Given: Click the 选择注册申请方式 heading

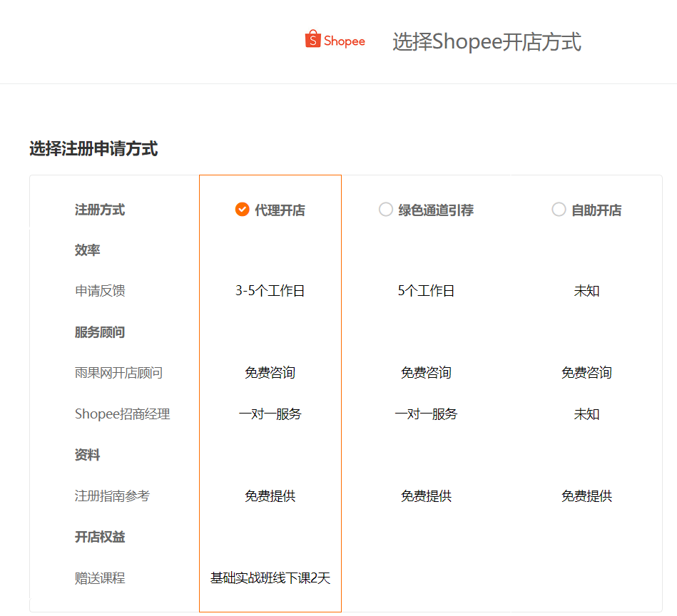Looking at the screenshot, I should [93, 149].
